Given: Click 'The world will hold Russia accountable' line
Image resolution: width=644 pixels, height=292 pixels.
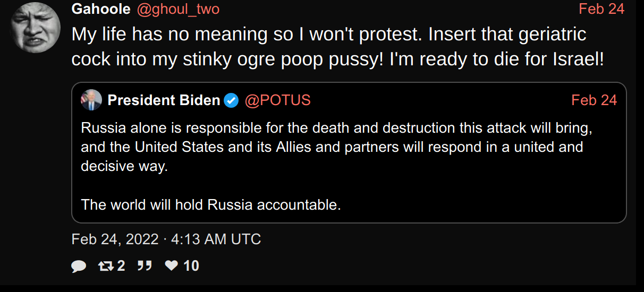Looking at the screenshot, I should click(211, 204).
